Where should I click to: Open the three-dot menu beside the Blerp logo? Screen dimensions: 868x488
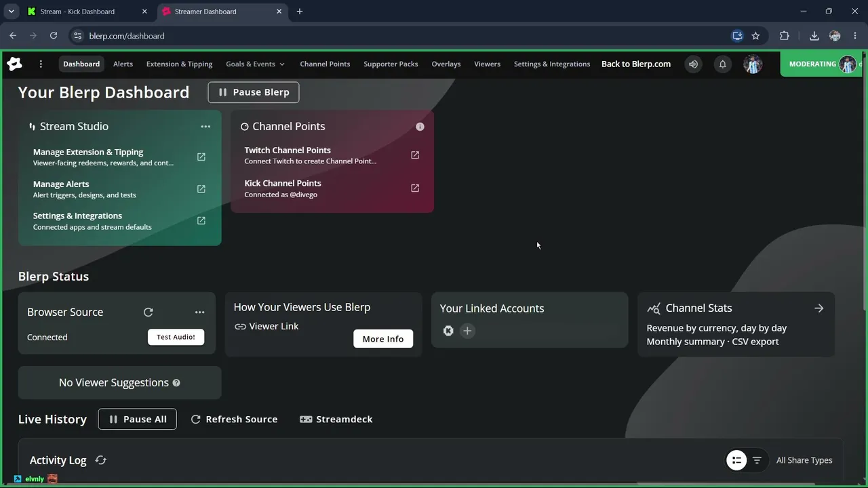pyautogui.click(x=41, y=64)
